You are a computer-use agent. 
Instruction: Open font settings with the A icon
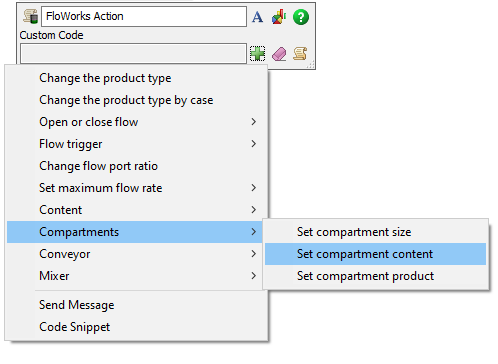[x=257, y=17]
